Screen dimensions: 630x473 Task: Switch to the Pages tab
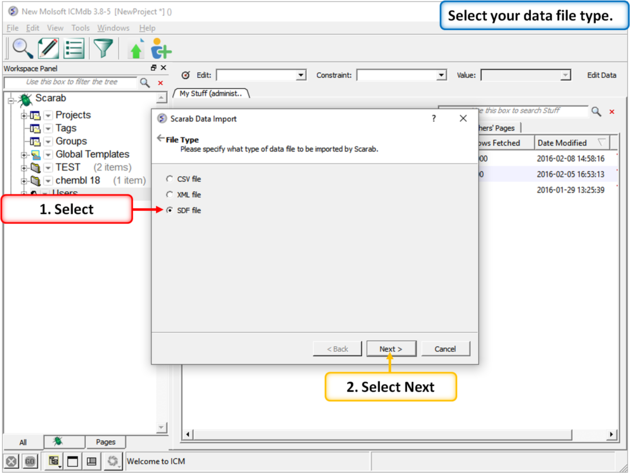[105, 442]
